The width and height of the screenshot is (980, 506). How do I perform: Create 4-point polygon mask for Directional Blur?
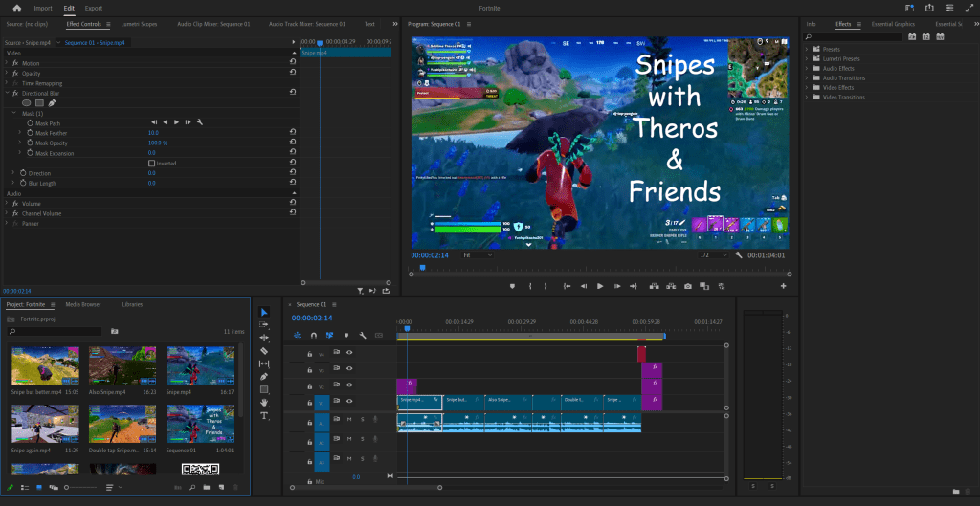tap(39, 103)
